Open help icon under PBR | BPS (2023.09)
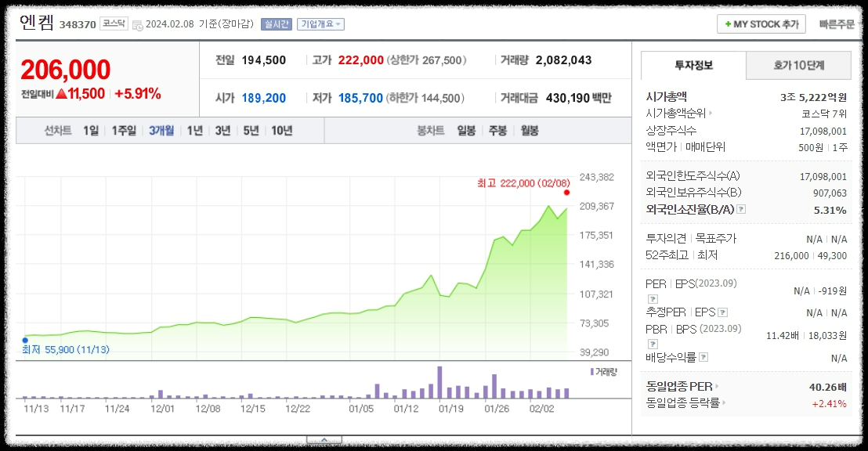868x451 pixels. point(653,345)
